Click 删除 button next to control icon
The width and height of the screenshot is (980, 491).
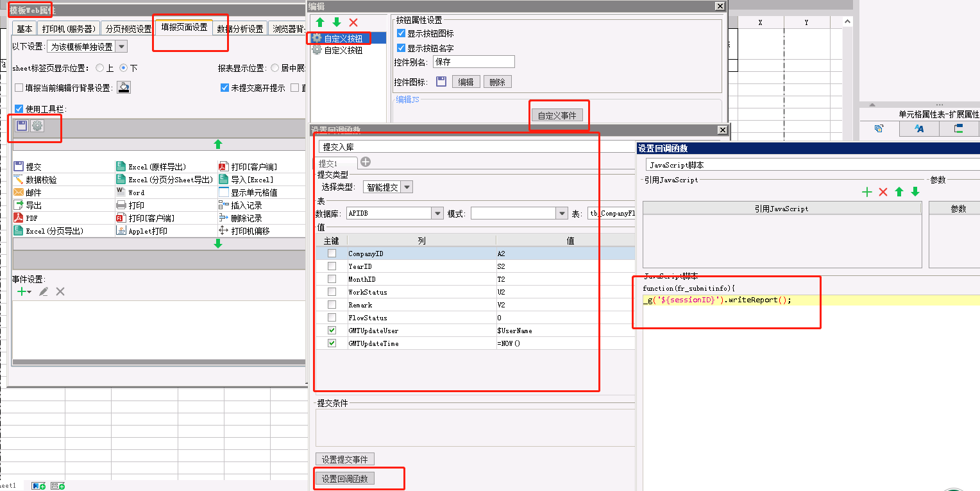497,82
